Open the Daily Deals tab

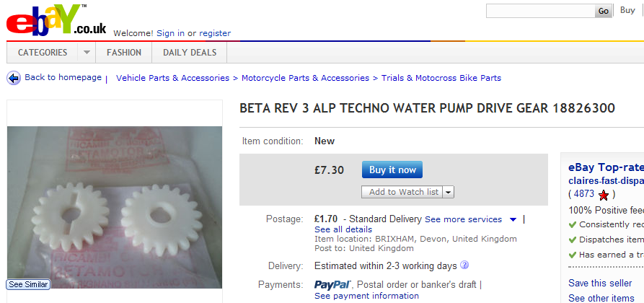190,53
